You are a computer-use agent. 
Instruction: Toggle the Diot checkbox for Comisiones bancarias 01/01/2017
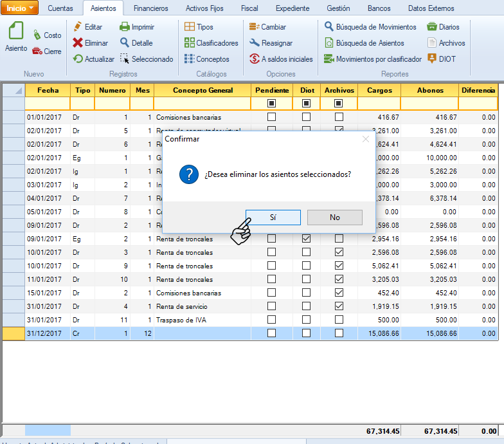(x=306, y=117)
